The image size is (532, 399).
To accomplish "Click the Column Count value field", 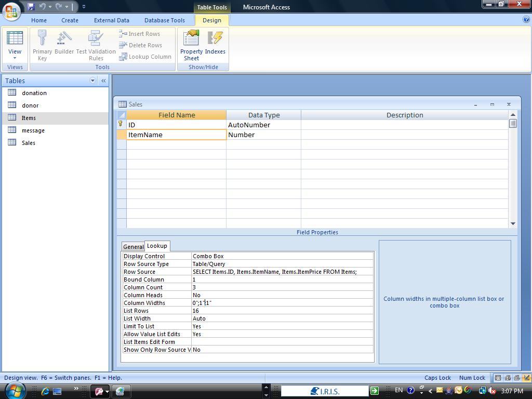I will [x=282, y=287].
